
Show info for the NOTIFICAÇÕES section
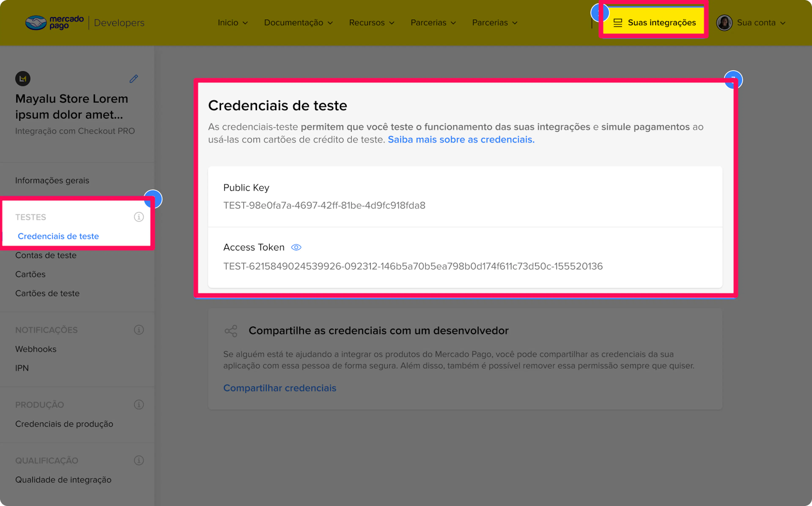point(139,330)
